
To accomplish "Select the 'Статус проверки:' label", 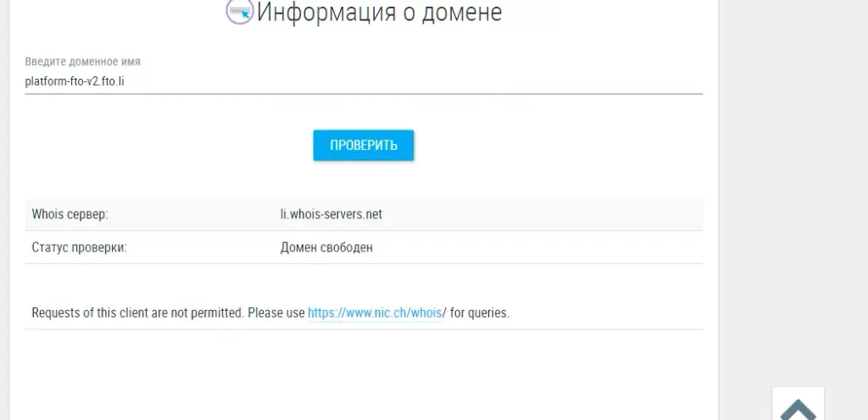I will (79, 247).
